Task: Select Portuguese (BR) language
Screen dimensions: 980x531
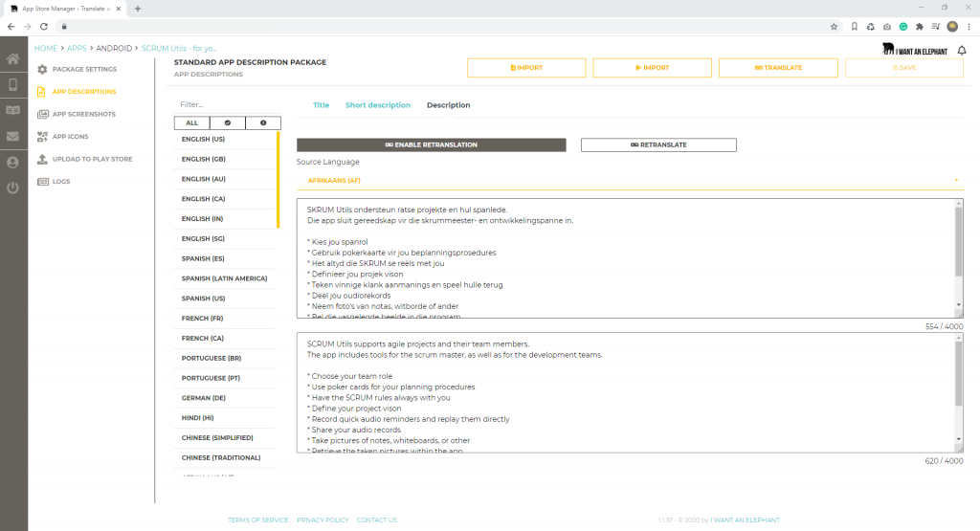Action: pyautogui.click(x=224, y=359)
